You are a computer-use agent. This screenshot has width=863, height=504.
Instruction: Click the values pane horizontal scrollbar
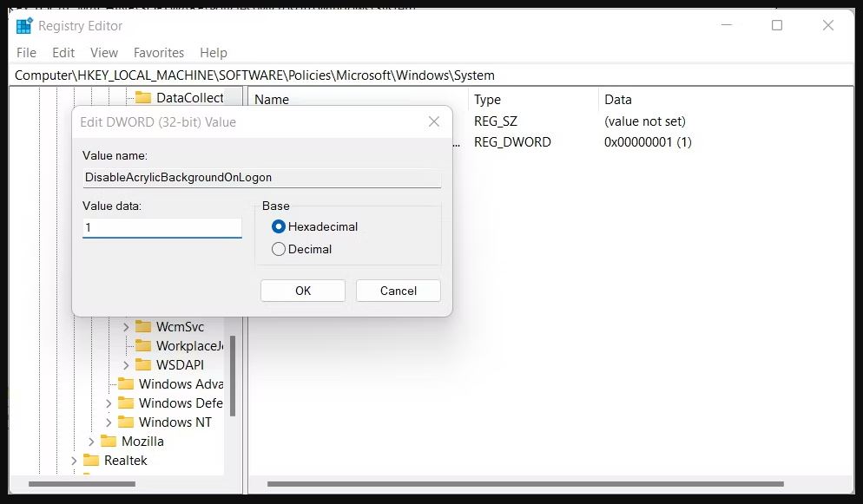point(525,484)
